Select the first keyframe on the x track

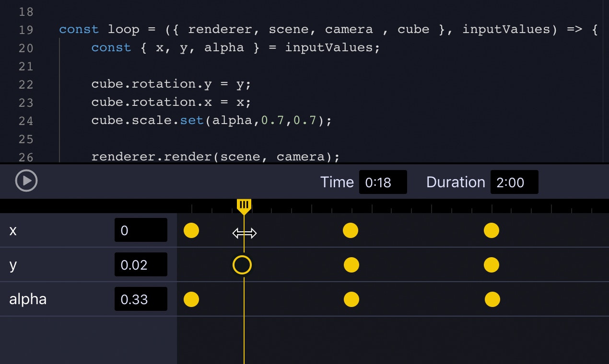pos(191,230)
